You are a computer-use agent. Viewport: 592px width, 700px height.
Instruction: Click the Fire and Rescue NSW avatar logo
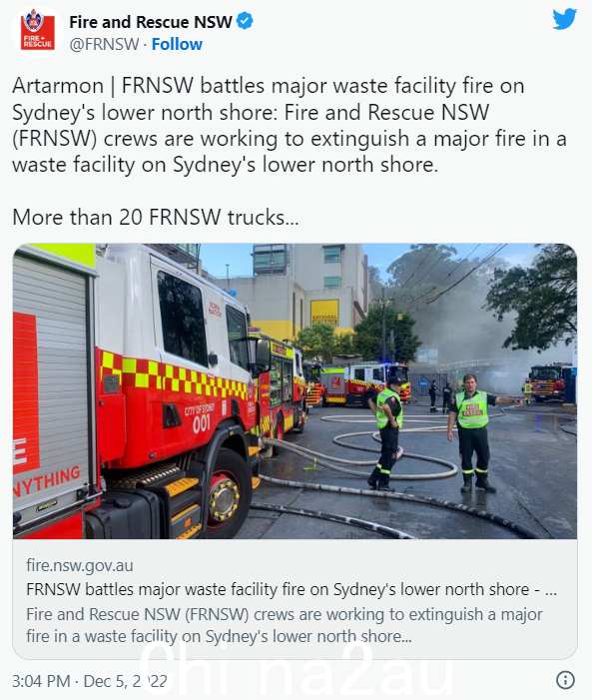[x=38, y=32]
